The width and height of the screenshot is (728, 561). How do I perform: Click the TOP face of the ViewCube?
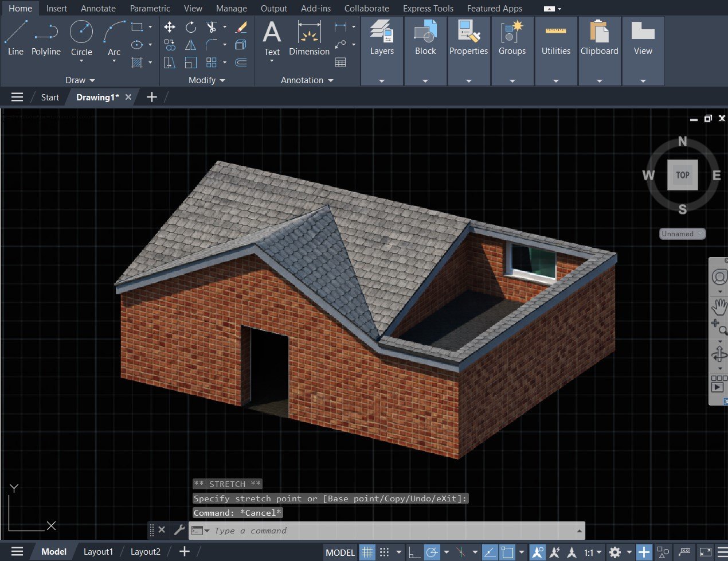click(682, 175)
